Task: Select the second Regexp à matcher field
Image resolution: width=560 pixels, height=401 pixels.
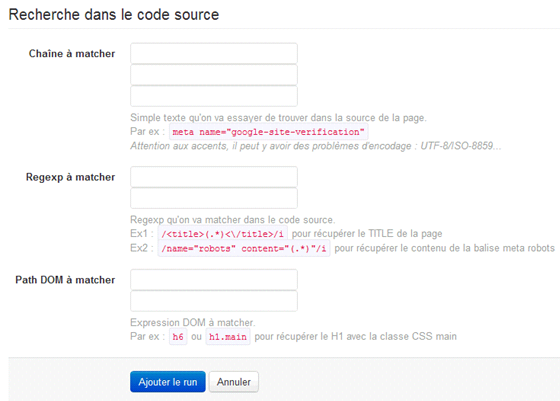Action: (214, 198)
